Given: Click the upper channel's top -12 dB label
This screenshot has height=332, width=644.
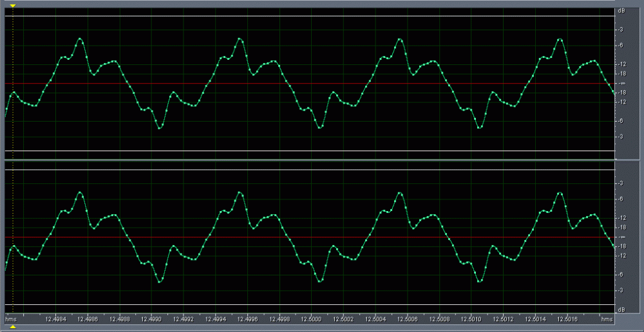Looking at the screenshot, I should coord(622,64).
